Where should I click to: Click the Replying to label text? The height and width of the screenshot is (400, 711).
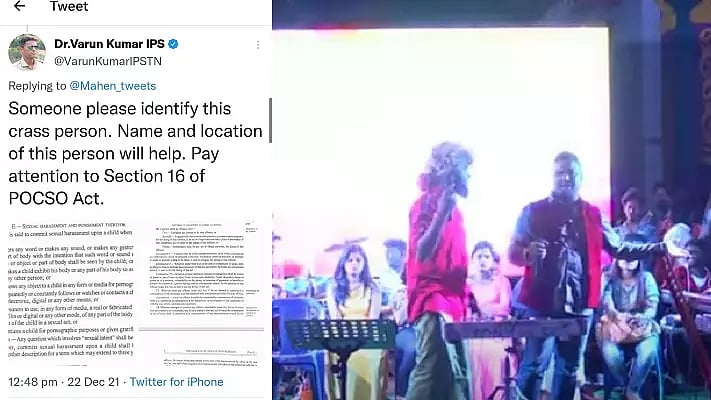coord(37,86)
